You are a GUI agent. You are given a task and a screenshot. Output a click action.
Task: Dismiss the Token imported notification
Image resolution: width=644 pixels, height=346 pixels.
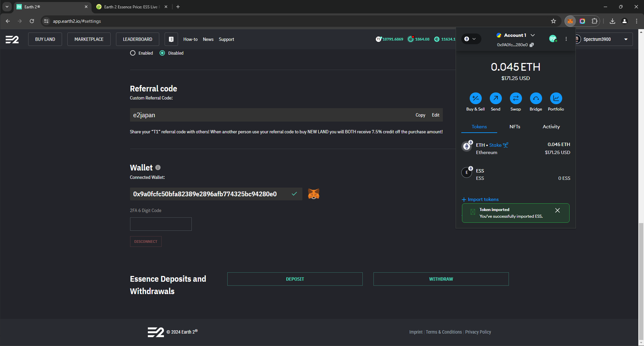557,210
